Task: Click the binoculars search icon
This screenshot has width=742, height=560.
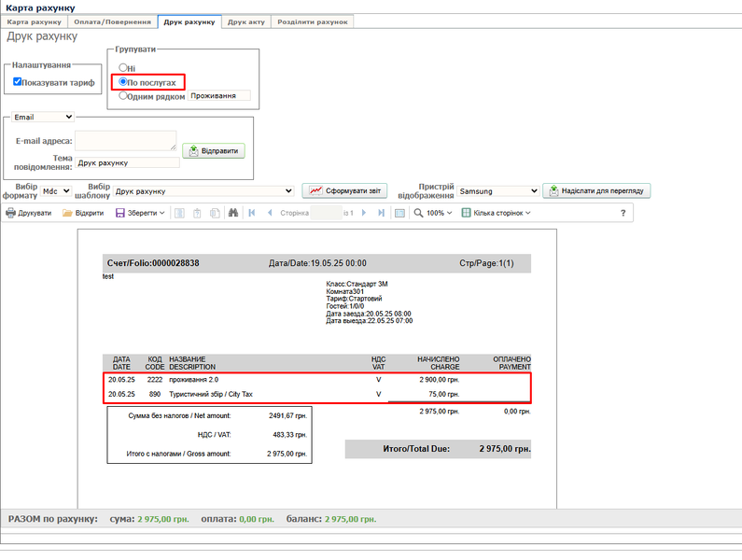Action: [x=234, y=213]
